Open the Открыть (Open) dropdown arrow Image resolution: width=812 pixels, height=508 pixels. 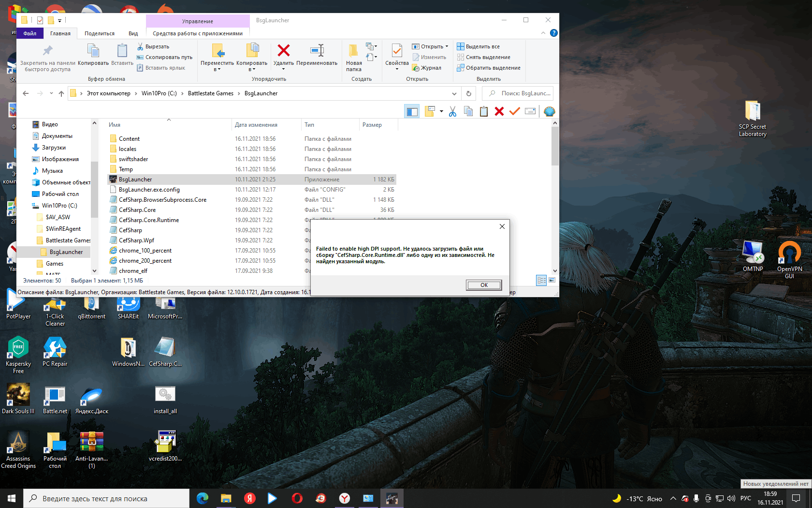pyautogui.click(x=447, y=46)
